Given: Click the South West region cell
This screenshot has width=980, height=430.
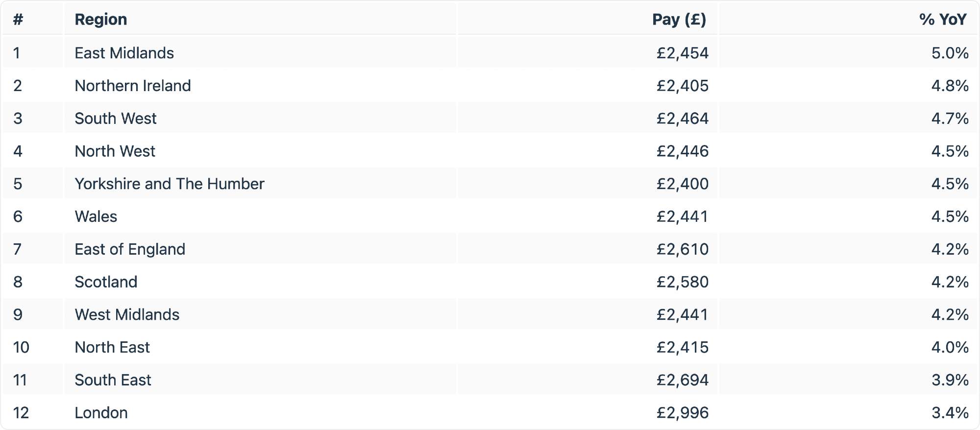Looking at the screenshot, I should pos(116,119).
